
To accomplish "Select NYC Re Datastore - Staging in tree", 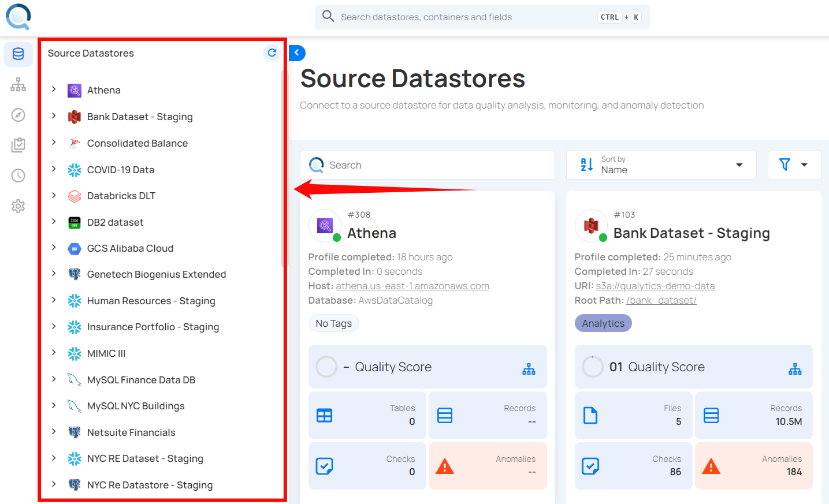I will tap(150, 485).
